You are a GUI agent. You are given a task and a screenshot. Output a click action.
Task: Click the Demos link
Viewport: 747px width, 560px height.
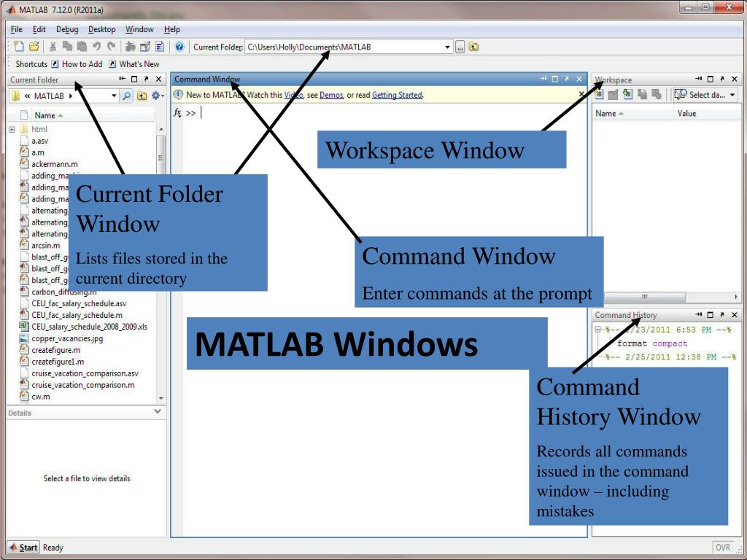coord(331,95)
